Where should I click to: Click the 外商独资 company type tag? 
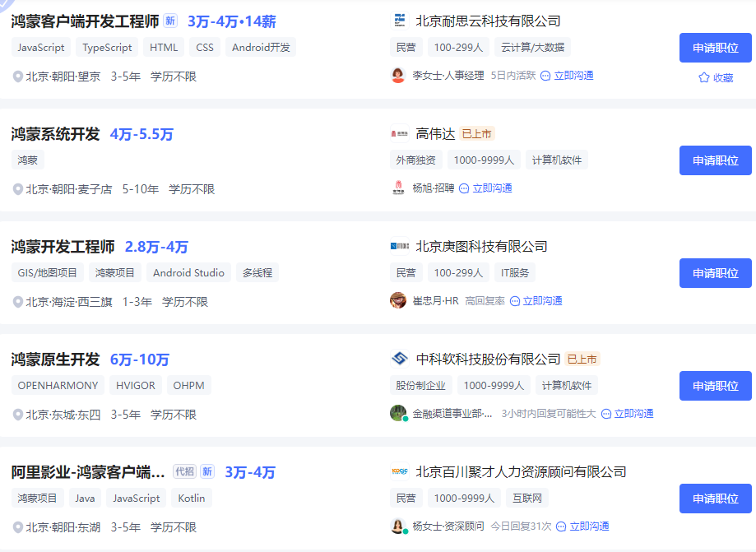415,160
